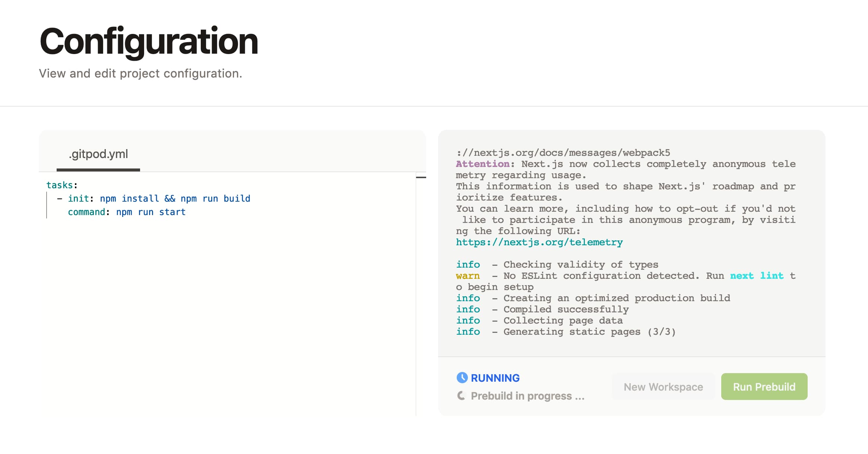
Task: Click the editor scrollbar overview marker
Action: pos(421,177)
